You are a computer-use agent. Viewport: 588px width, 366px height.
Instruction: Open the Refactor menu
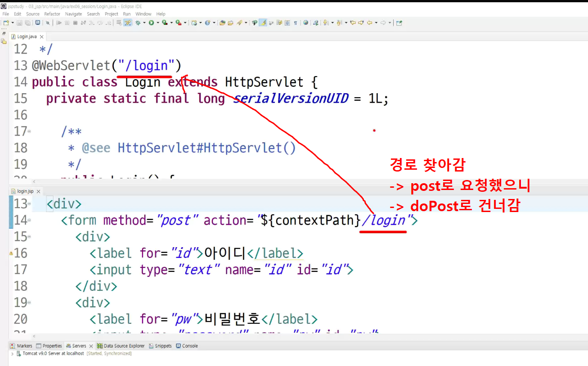click(52, 14)
